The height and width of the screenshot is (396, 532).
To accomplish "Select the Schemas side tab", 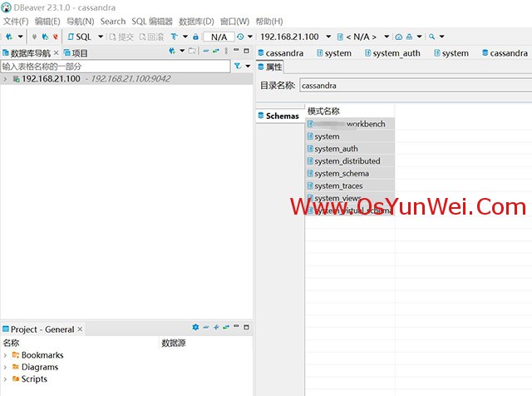I will [x=278, y=116].
